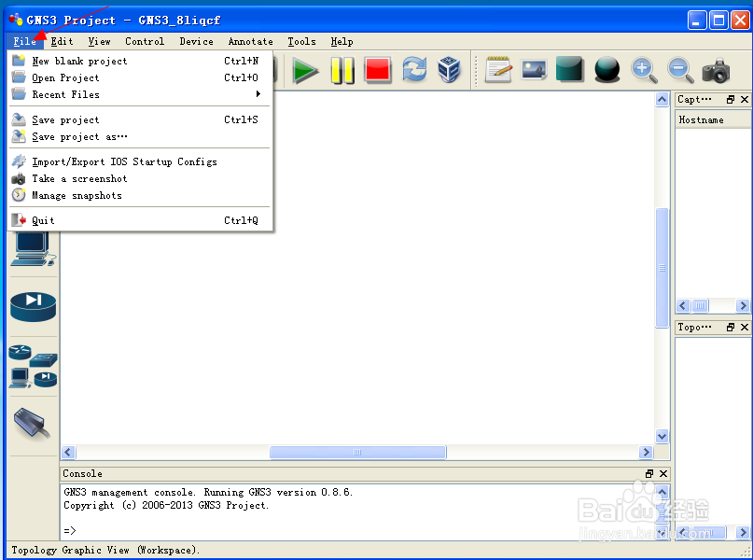Open the Annotate menu
The width and height of the screenshot is (753, 560).
point(251,42)
